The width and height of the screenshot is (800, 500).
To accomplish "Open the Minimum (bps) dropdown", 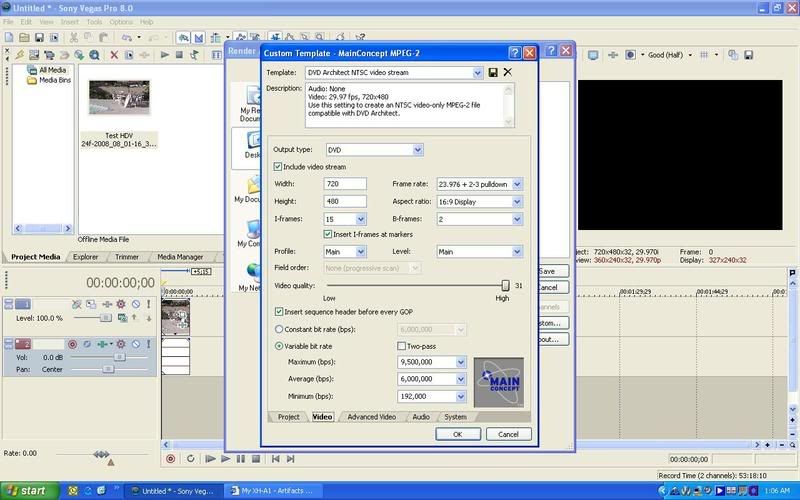I will click(x=460, y=396).
